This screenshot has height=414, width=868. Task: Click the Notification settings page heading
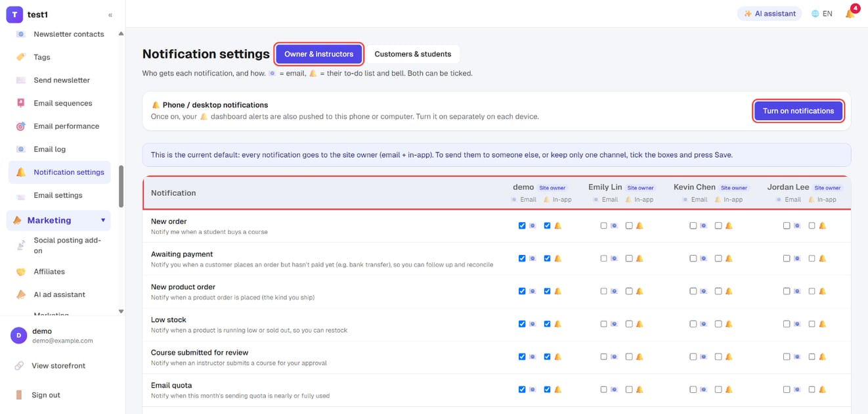coord(206,54)
